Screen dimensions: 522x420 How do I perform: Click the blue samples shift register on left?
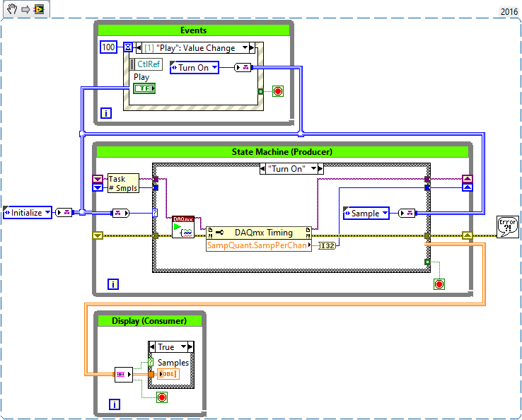[98, 187]
